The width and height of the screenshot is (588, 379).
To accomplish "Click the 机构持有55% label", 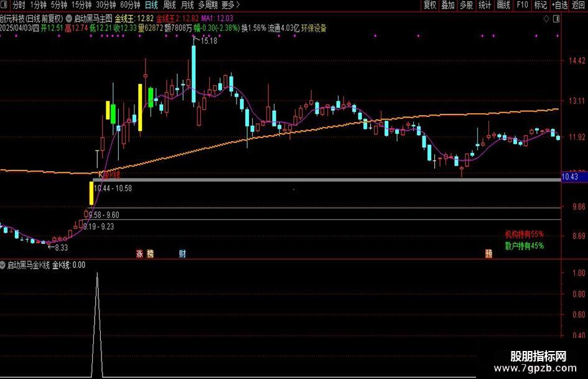I will tap(525, 234).
